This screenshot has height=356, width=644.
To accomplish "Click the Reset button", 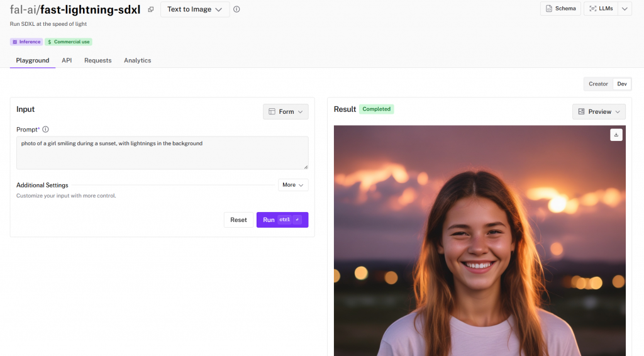I will pos(238,220).
